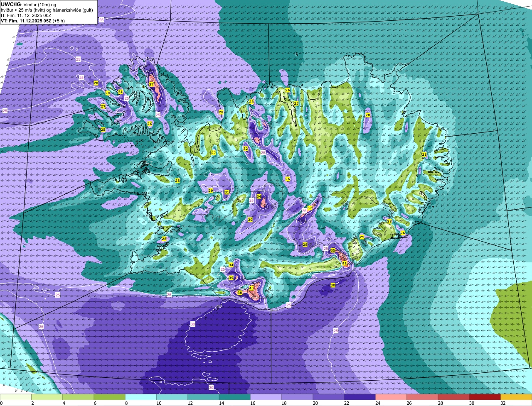Click the 0 at the legend start
The width and height of the screenshot is (532, 406).
pyautogui.click(x=1, y=403)
